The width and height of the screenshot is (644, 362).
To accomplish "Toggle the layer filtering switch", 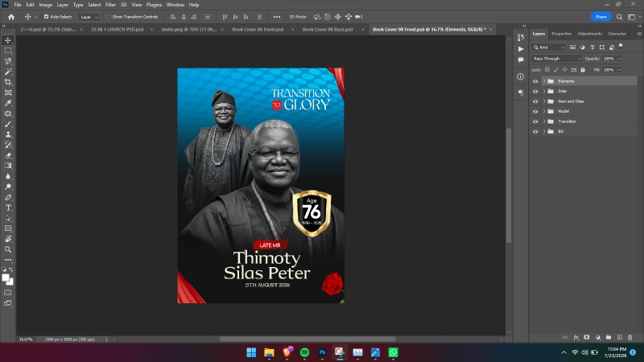I will tap(621, 46).
